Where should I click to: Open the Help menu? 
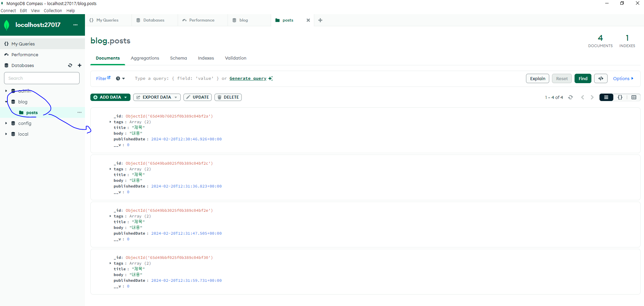click(x=71, y=11)
